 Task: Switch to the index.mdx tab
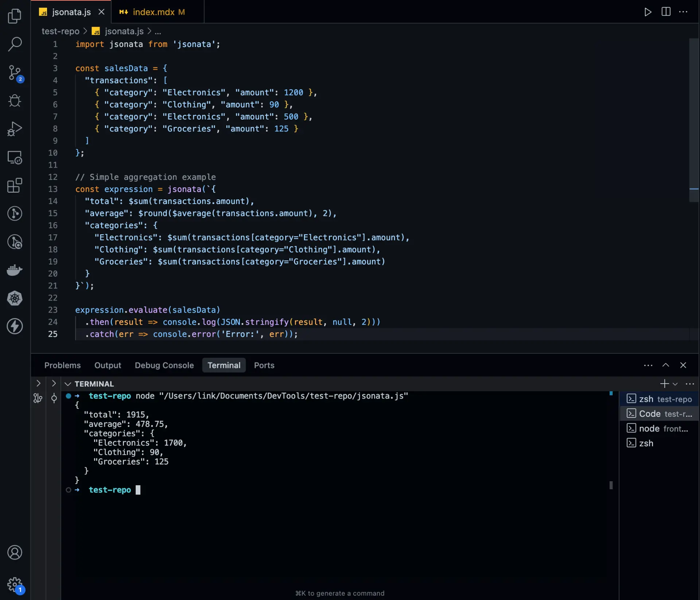click(153, 12)
